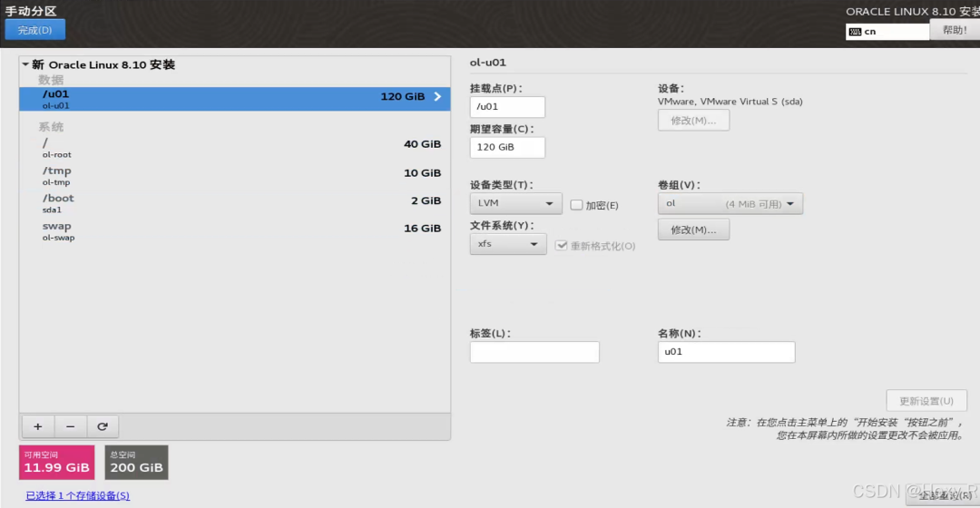The width and height of the screenshot is (980, 508).
Task: Select the / ol-root partition row
Action: click(x=234, y=148)
